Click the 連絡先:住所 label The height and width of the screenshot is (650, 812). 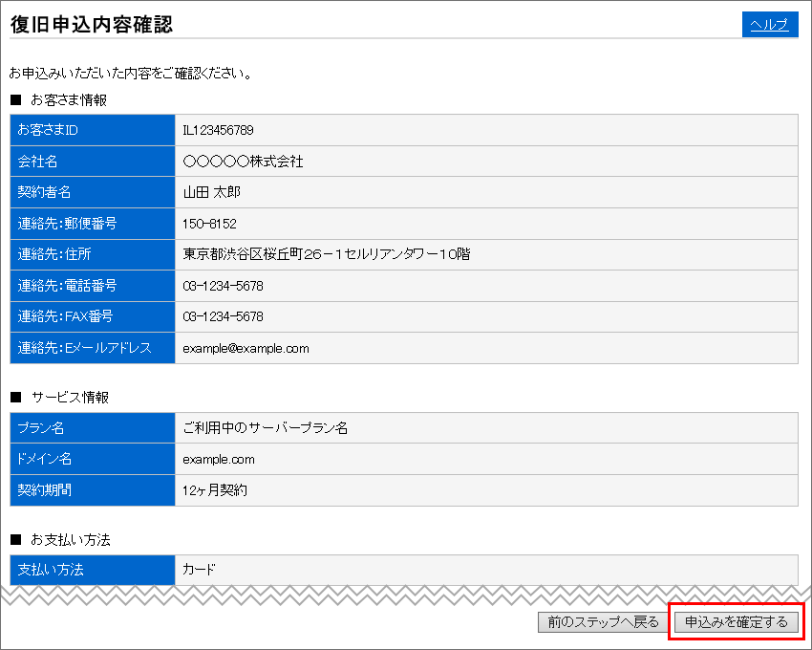tap(93, 254)
